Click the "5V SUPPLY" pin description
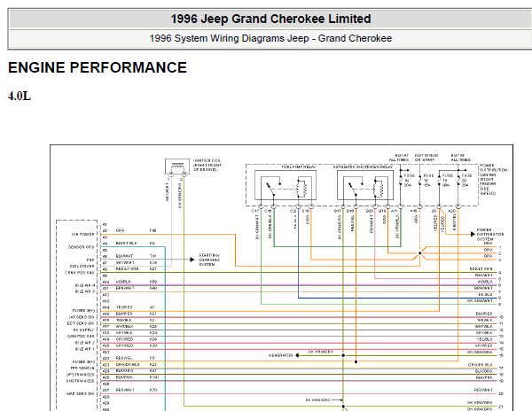The image size is (532, 411). [83, 330]
